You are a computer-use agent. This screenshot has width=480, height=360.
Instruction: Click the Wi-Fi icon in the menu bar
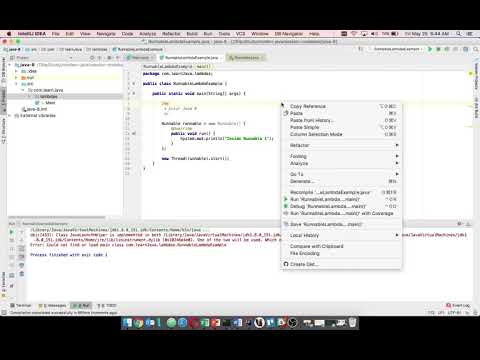pyautogui.click(x=354, y=34)
